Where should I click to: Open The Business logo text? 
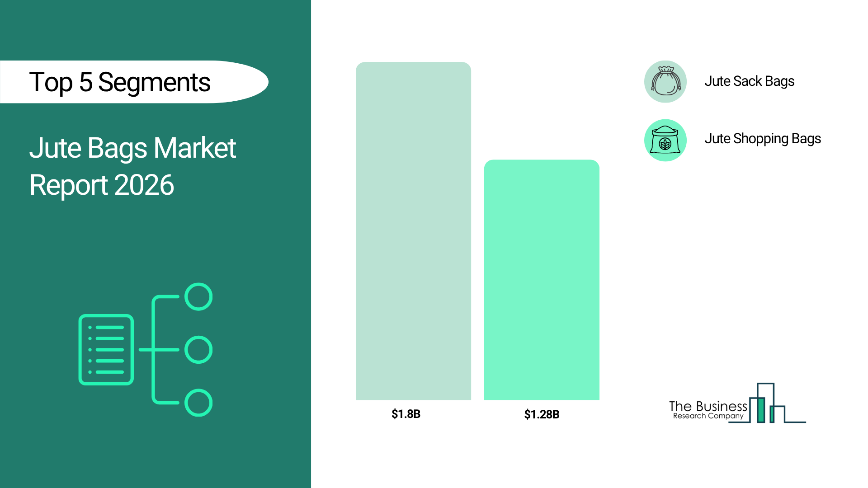tap(708, 406)
